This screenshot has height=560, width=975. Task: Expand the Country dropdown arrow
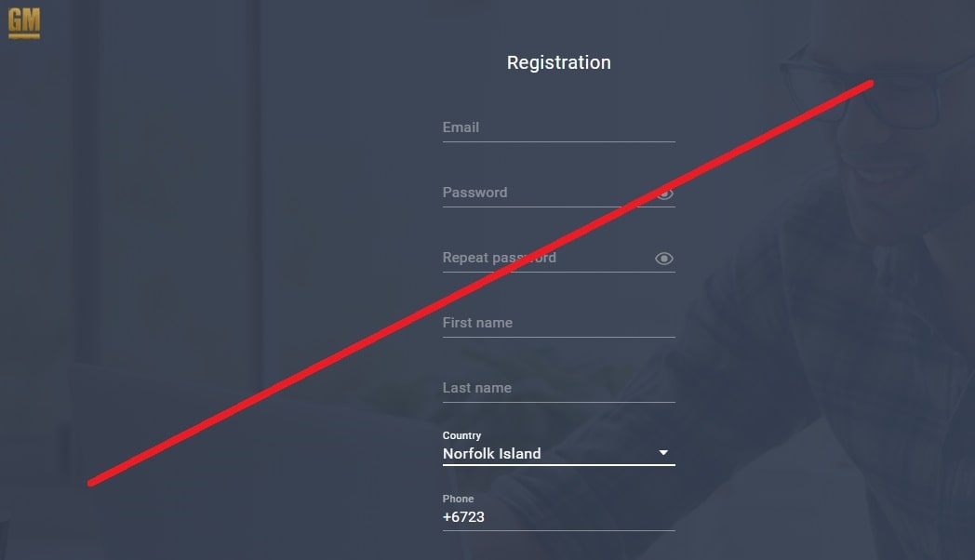(x=663, y=453)
